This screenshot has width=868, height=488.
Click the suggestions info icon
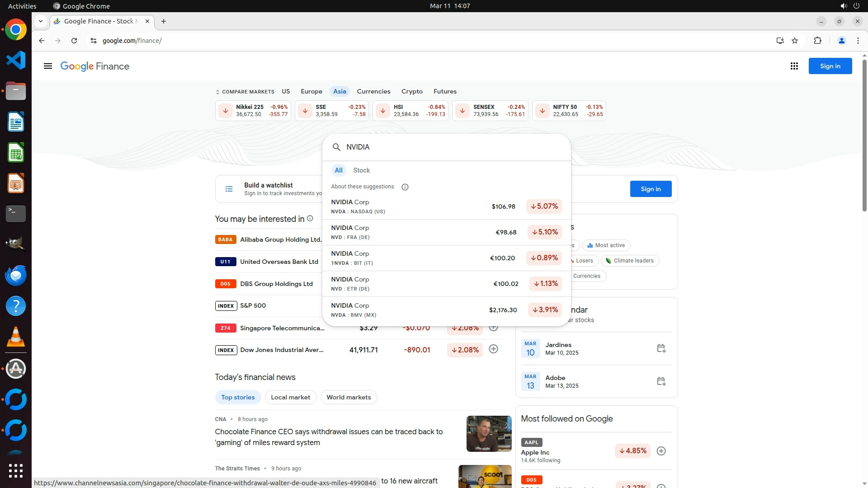tap(405, 187)
